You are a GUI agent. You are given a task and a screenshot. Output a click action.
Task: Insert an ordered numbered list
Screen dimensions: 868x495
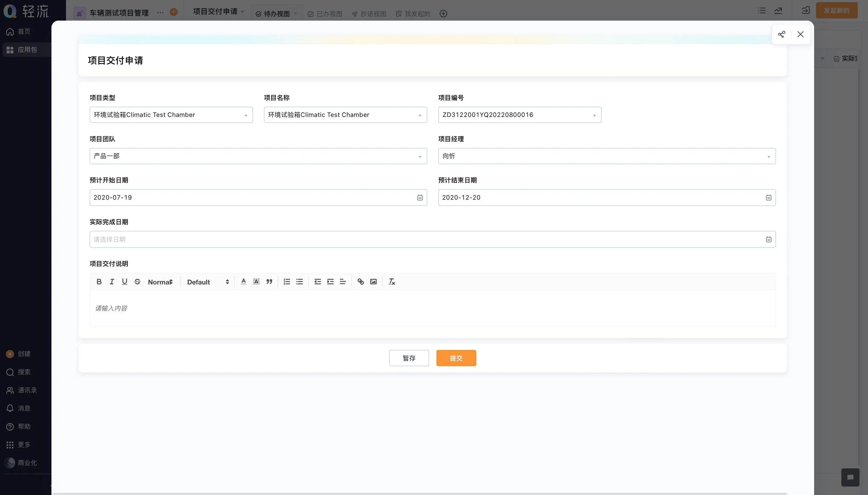coord(287,281)
